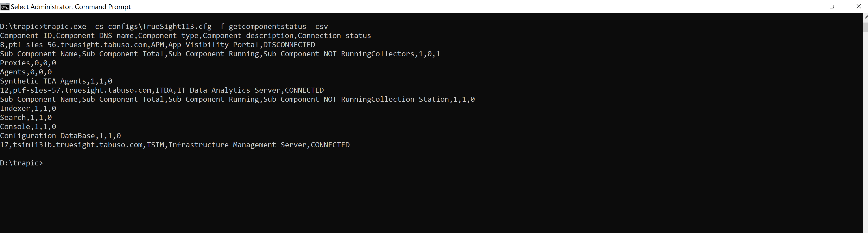Click the ptf-sles-57 ITDA CONNECTED line
The width and height of the screenshot is (868, 233).
coord(162,90)
